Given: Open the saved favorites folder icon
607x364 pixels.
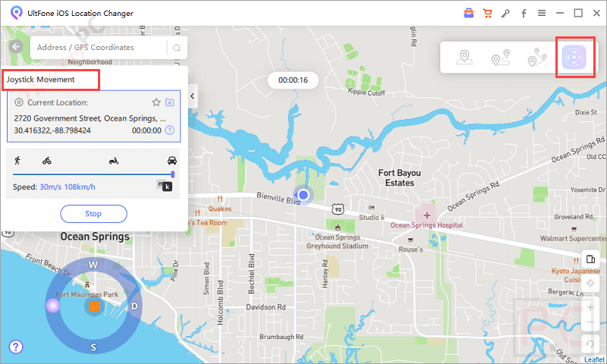Looking at the screenshot, I should pos(169,102).
